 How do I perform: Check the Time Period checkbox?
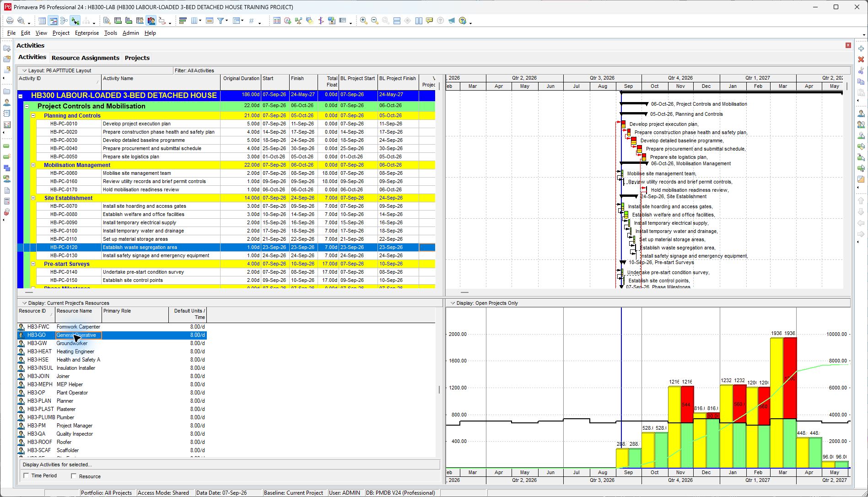pyautogui.click(x=26, y=475)
